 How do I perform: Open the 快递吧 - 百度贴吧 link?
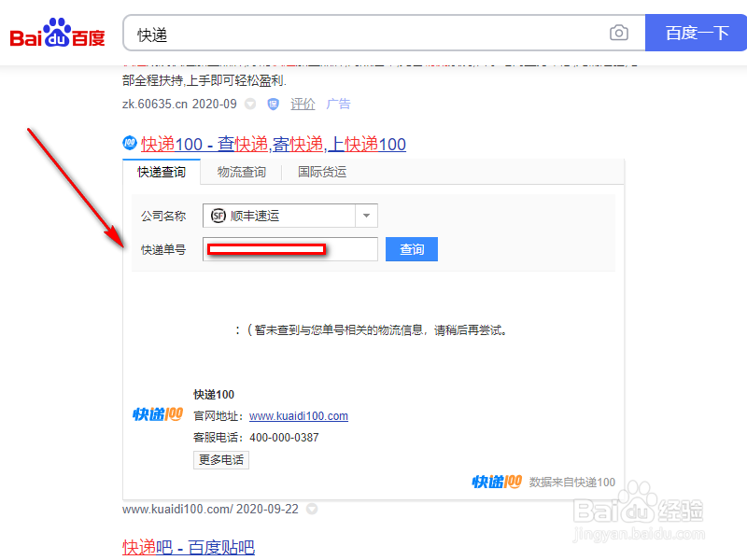click(x=188, y=546)
